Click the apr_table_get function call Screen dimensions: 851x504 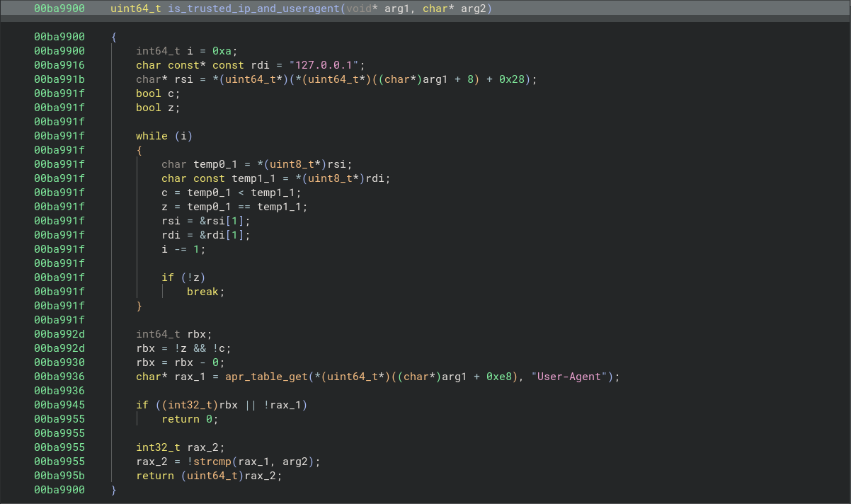265,377
